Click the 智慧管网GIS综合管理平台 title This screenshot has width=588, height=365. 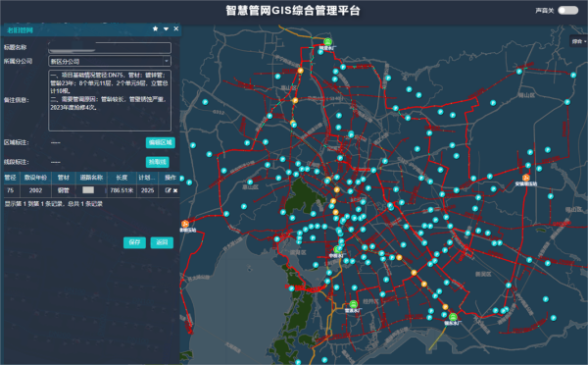click(x=293, y=11)
